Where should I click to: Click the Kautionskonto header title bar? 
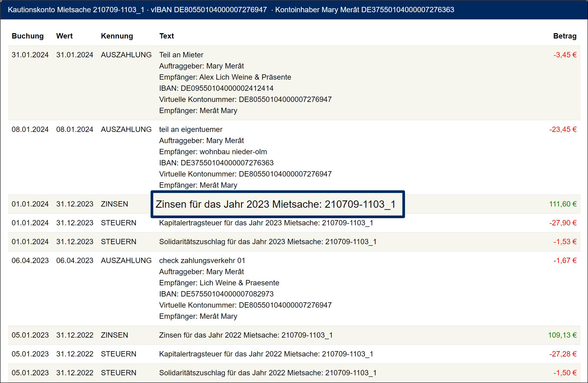[231, 10]
